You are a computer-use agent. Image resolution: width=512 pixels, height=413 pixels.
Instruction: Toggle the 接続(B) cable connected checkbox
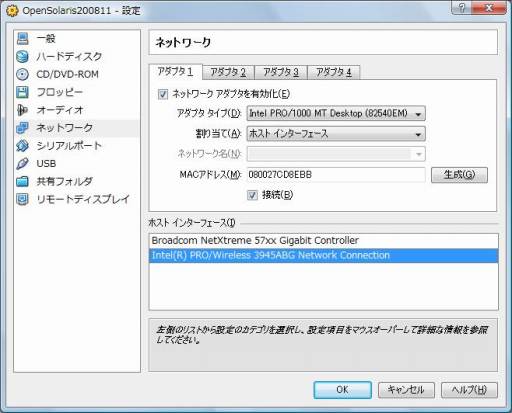[x=252, y=195]
